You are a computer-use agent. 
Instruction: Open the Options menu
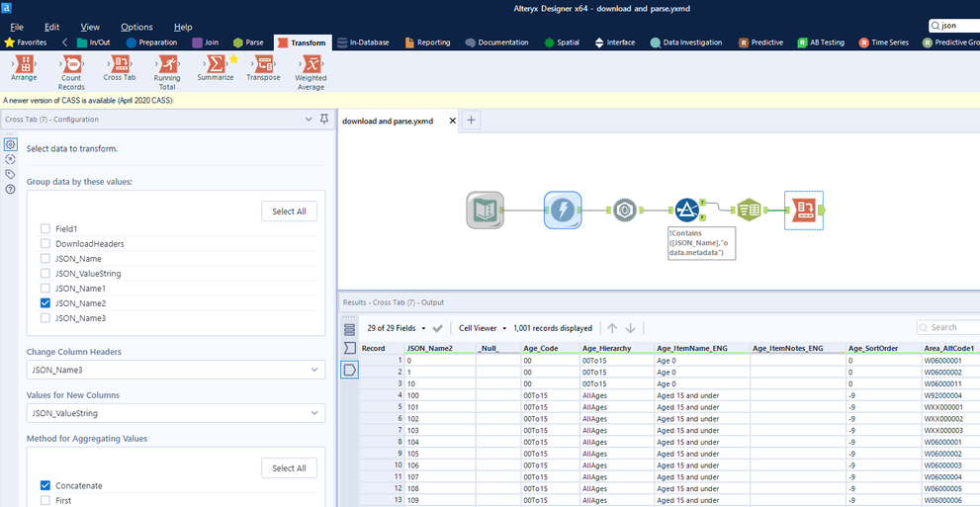point(136,27)
